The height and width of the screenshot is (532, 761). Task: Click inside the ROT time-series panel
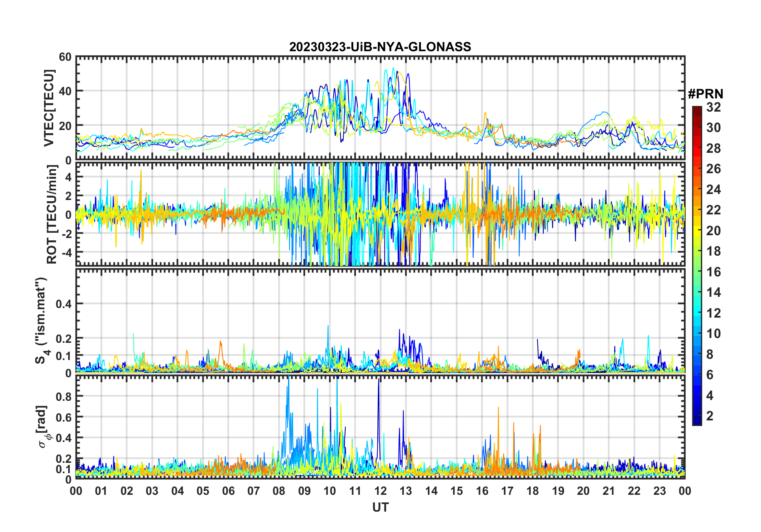[x=380, y=214]
